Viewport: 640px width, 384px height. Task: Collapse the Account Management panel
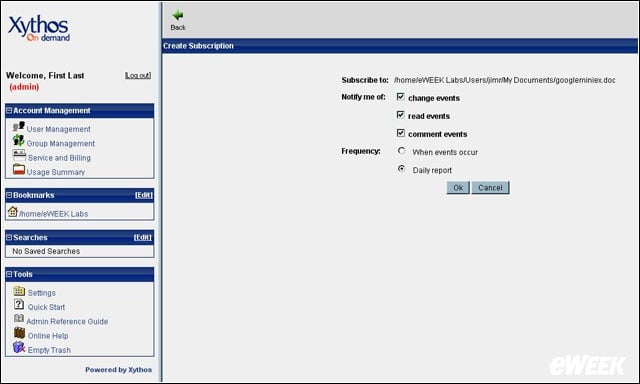[9, 111]
